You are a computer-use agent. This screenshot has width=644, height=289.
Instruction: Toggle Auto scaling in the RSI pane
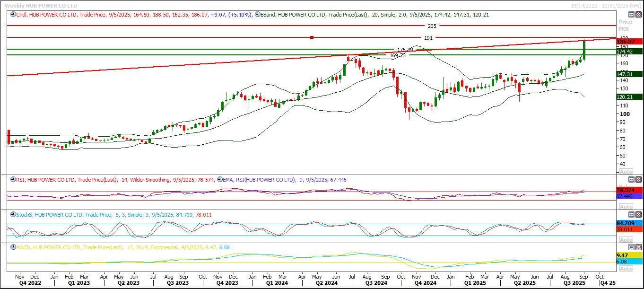(626, 207)
